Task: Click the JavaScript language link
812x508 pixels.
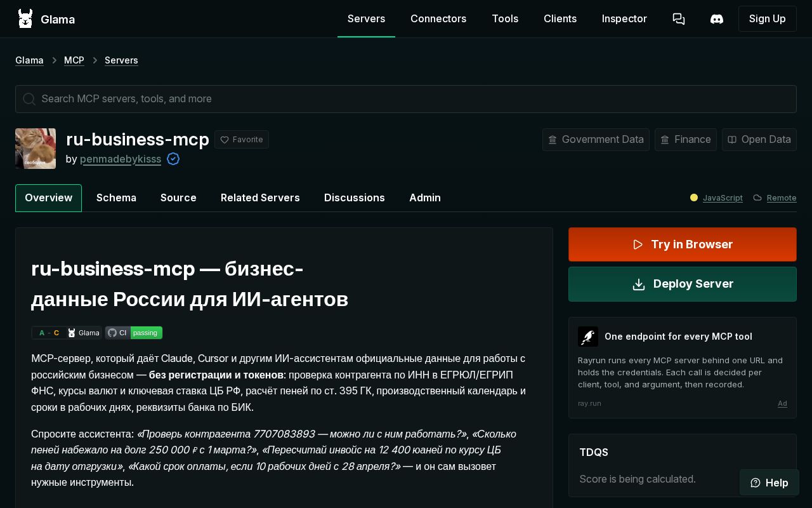Action: click(723, 198)
